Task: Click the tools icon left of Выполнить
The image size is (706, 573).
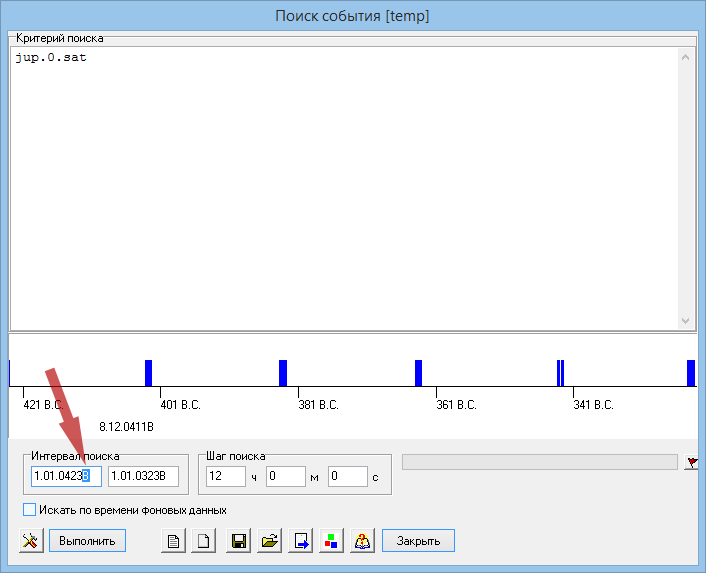Action: [31, 541]
